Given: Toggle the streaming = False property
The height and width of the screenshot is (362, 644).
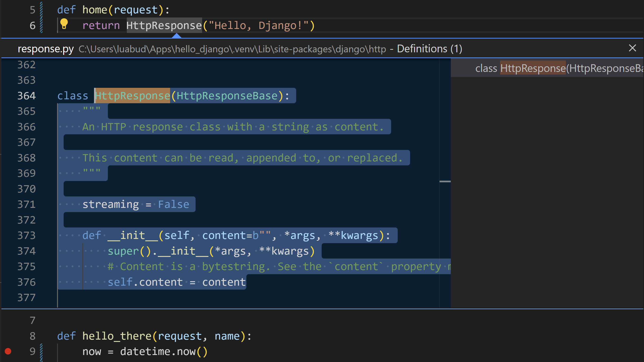Looking at the screenshot, I should click(136, 204).
